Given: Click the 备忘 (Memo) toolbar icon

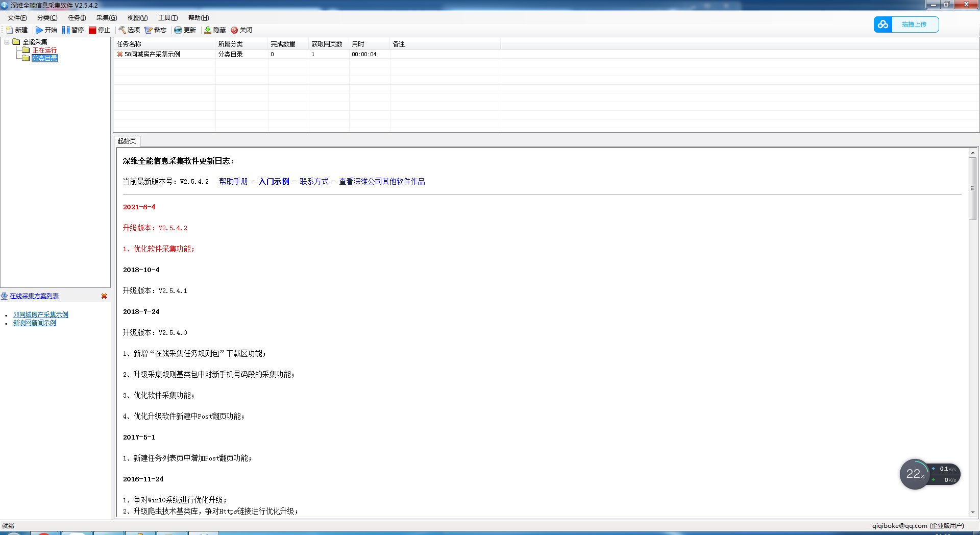Looking at the screenshot, I should click(x=149, y=30).
